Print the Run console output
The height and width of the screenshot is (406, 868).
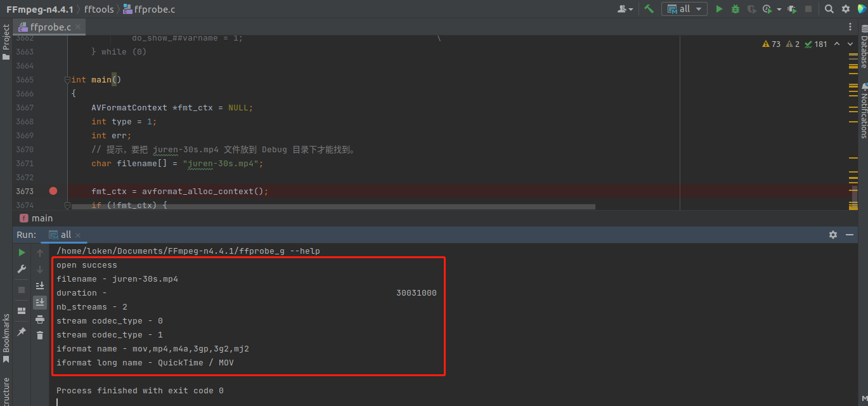pyautogui.click(x=40, y=319)
